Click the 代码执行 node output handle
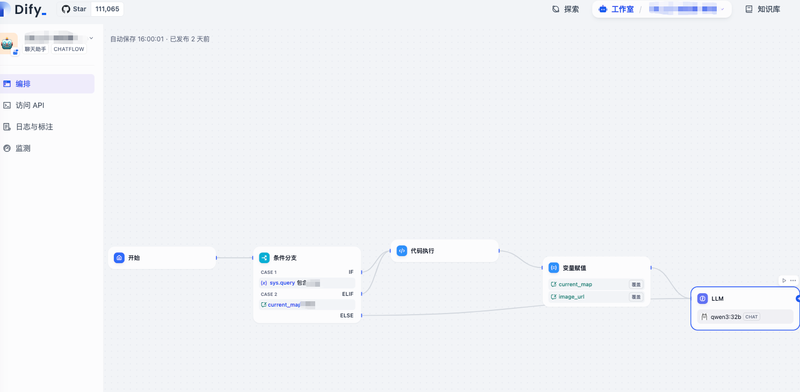Screen dimensions: 800x392 [x=499, y=251]
